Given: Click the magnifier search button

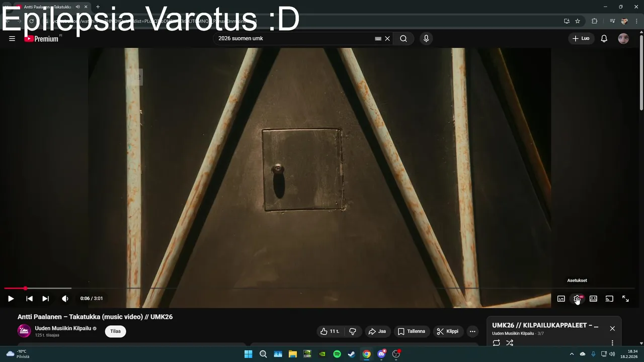Looking at the screenshot, I should [x=404, y=39].
